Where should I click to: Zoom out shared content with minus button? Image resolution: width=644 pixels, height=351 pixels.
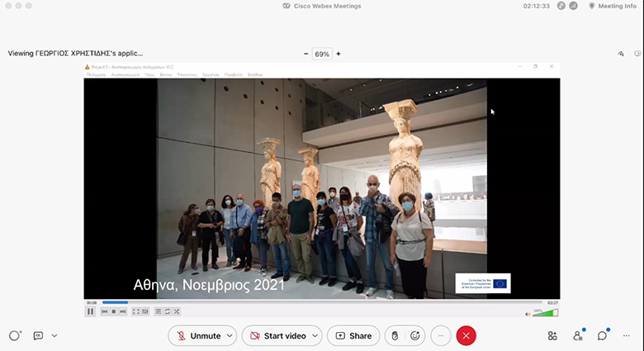click(x=305, y=54)
